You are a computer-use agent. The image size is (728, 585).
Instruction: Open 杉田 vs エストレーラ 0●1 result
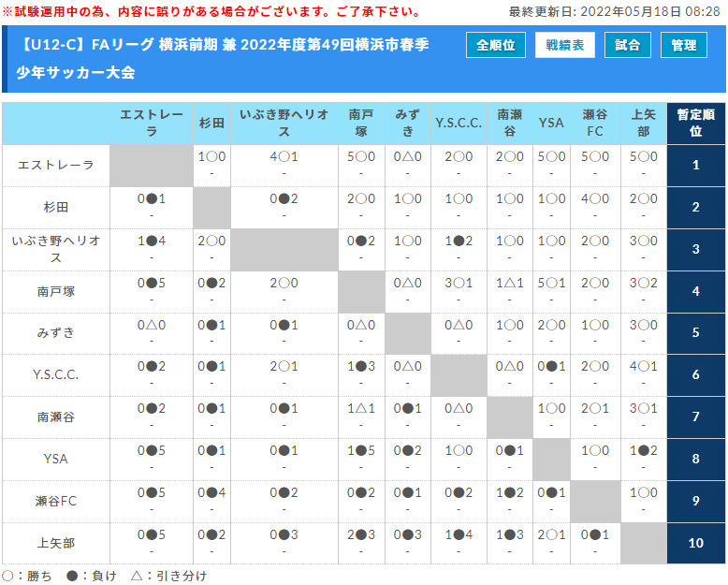152,198
